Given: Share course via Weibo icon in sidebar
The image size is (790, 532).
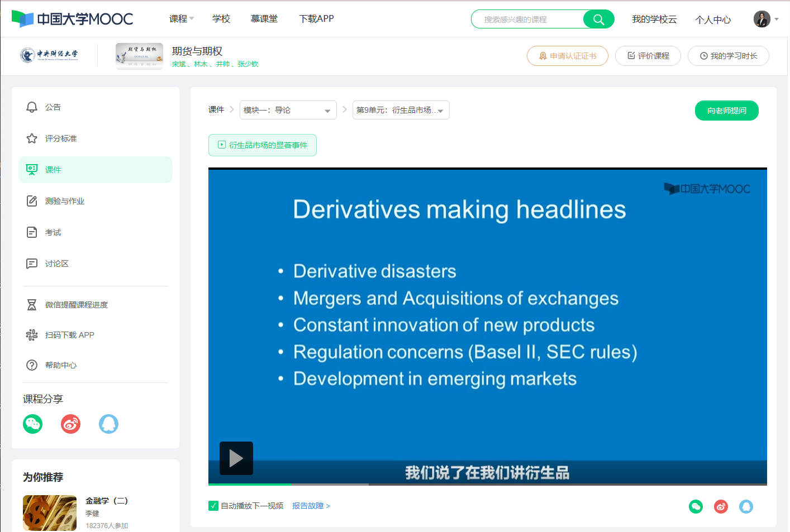Looking at the screenshot, I should point(70,424).
